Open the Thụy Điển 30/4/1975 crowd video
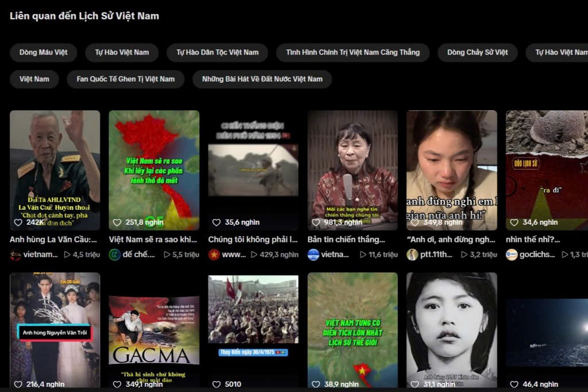Viewport: 588px width, 392px height. tap(253, 330)
